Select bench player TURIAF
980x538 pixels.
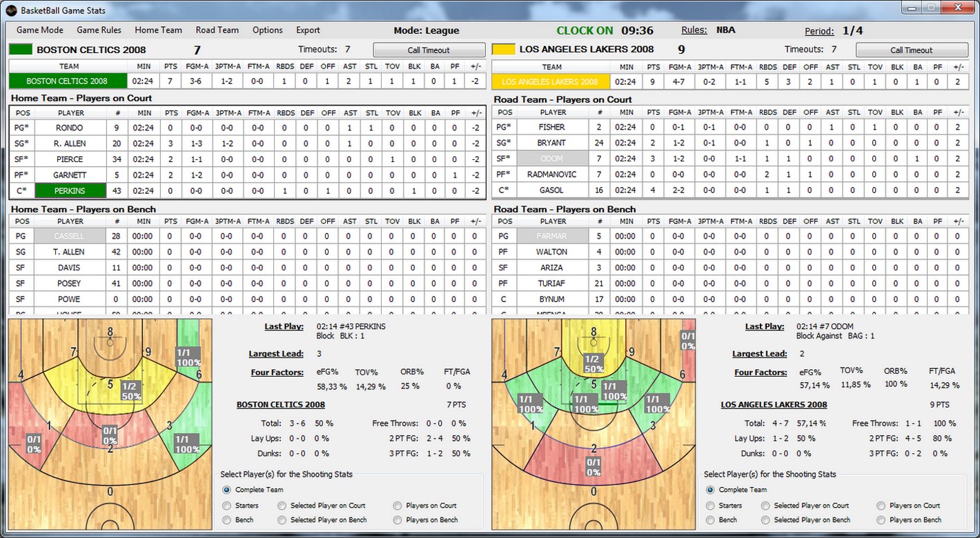pos(552,283)
